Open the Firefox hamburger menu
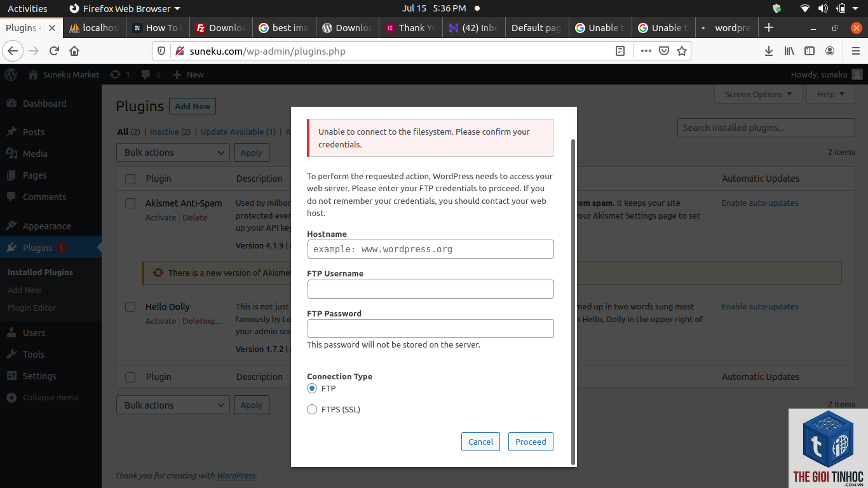Viewport: 868px width, 488px height. pos(856,51)
